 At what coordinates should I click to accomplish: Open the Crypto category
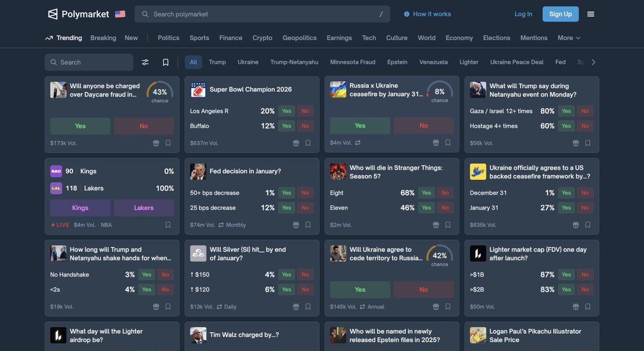(262, 38)
